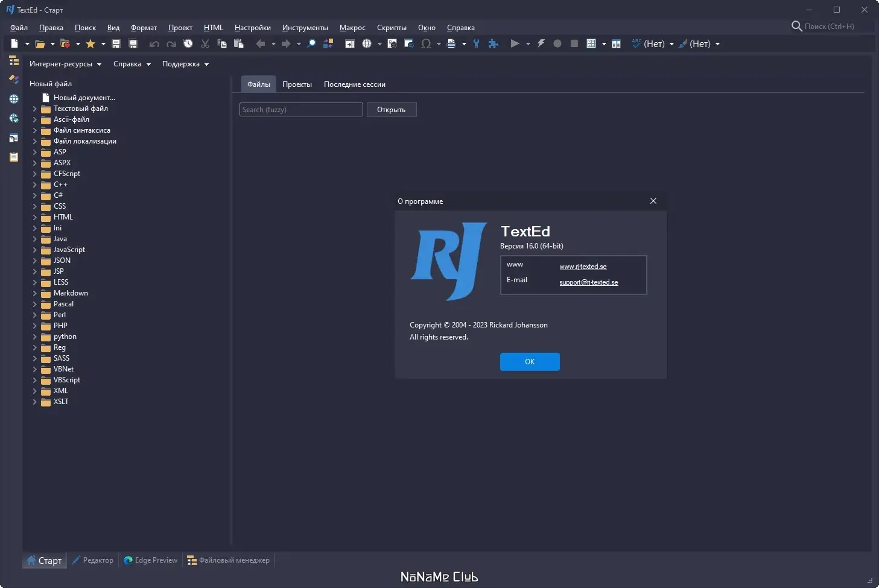Open the Поддержка dropdown
The width and height of the screenshot is (879, 588).
[185, 64]
